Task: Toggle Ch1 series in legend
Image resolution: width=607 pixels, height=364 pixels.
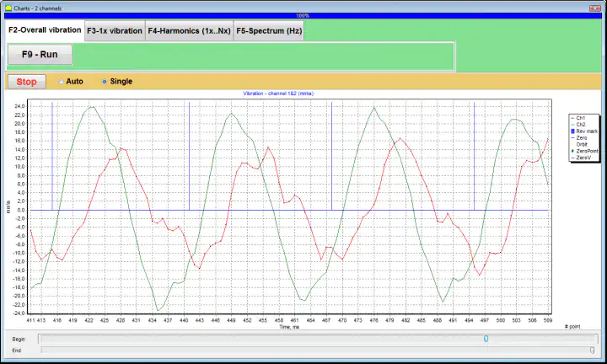Action: (x=577, y=118)
